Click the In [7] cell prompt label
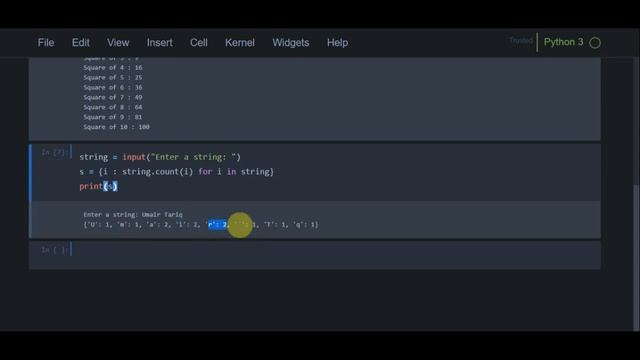The width and height of the screenshot is (640, 360). coord(54,152)
